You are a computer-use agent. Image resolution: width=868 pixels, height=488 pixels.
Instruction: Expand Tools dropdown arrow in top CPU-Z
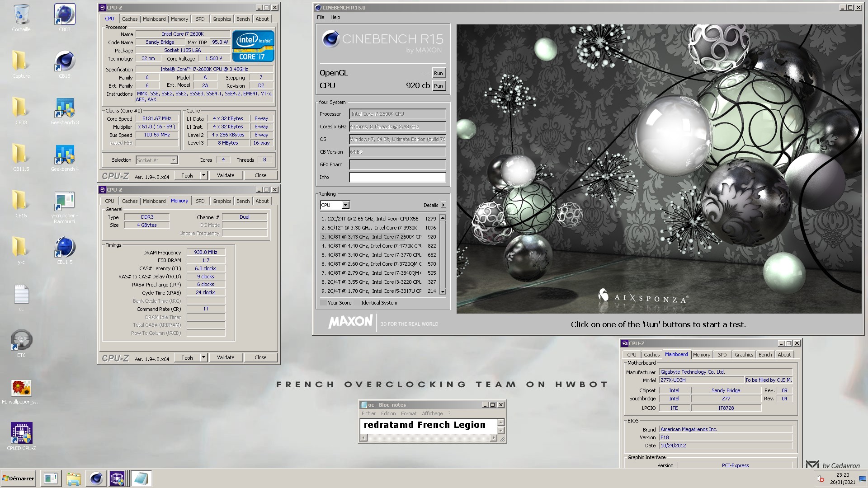coord(203,175)
